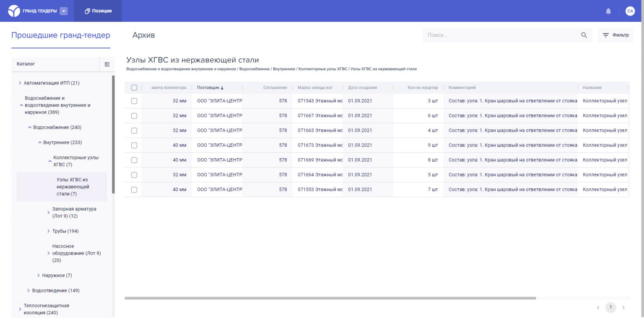Check the first row checkbox for 32 мм
The image size is (644, 318).
point(135,101)
